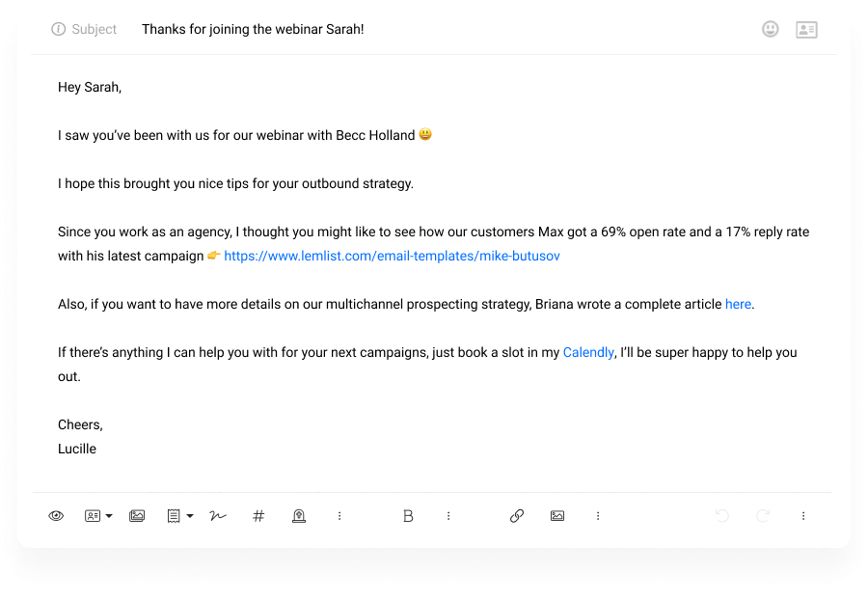
Task: Open the more options menu after the stamp icon
Action: 339,516
